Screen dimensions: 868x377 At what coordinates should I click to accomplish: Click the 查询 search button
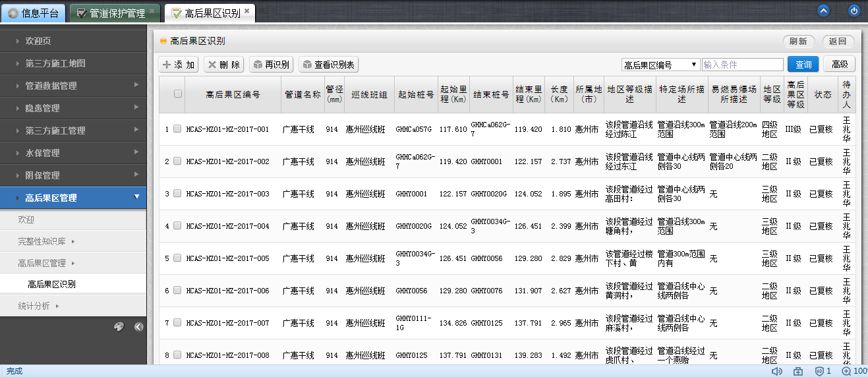pyautogui.click(x=803, y=64)
